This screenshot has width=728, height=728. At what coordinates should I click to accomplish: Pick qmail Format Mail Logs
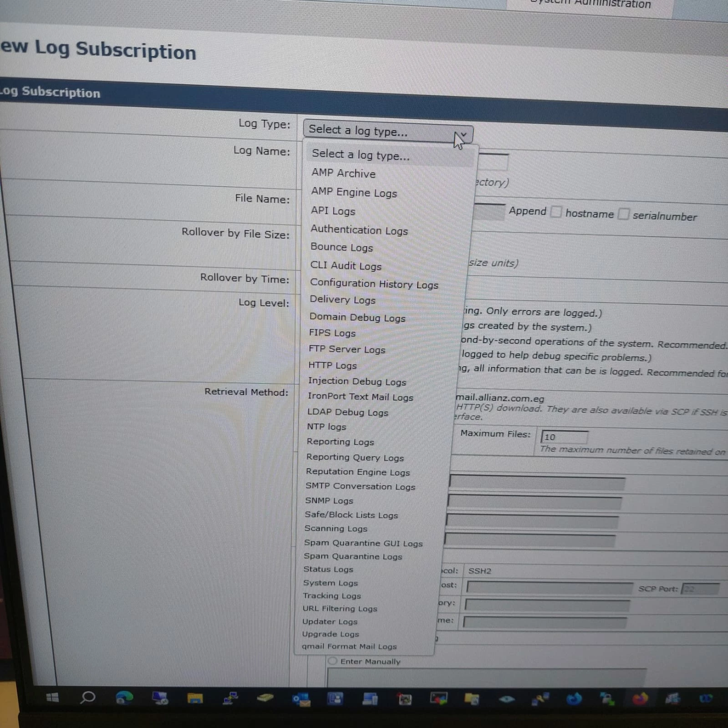point(349,646)
